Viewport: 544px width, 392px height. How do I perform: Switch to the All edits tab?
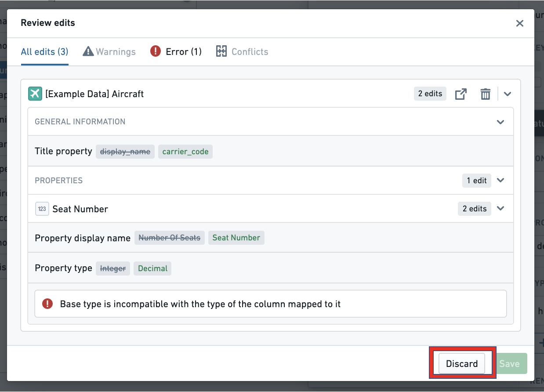44,52
